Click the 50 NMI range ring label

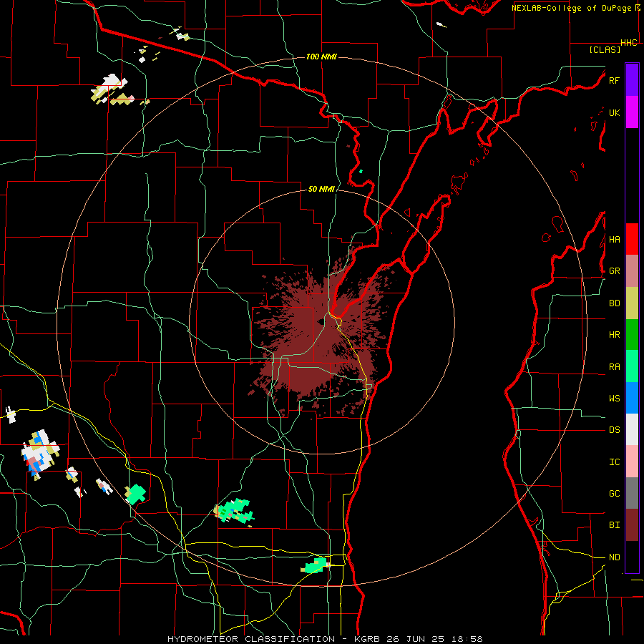[321, 189]
